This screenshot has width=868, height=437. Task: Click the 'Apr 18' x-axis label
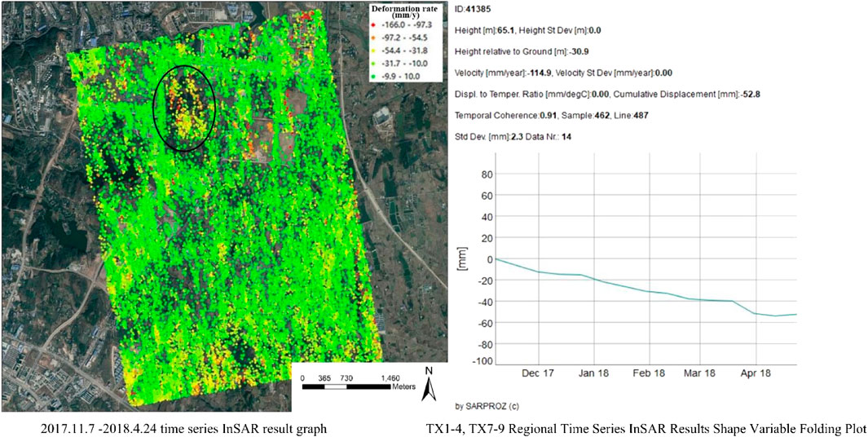[x=756, y=374]
